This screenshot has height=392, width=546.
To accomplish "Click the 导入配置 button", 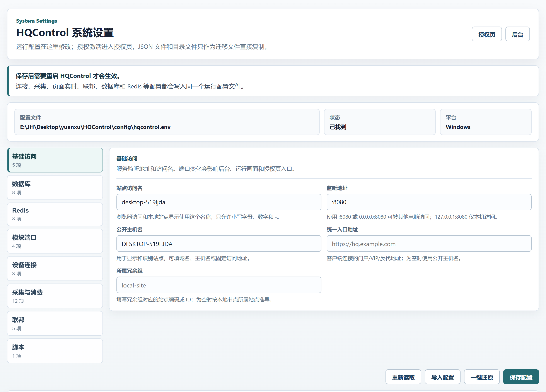I will pyautogui.click(x=442, y=377).
